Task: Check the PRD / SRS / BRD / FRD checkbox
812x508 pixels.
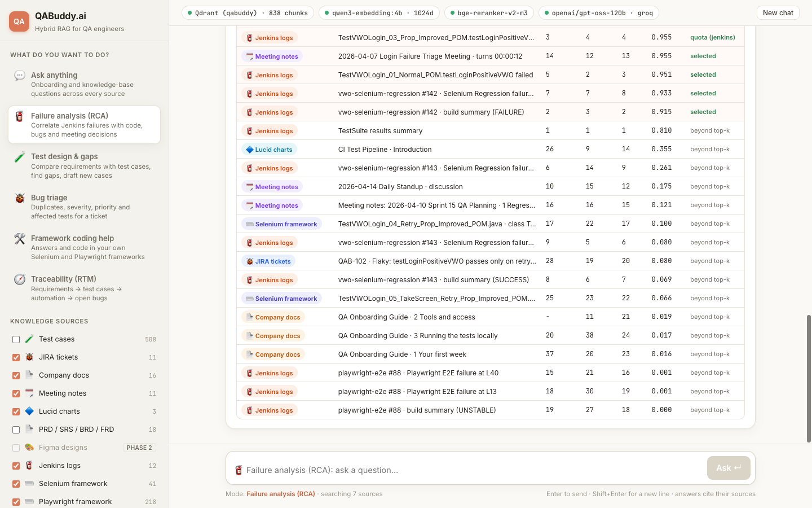Action: tap(16, 430)
